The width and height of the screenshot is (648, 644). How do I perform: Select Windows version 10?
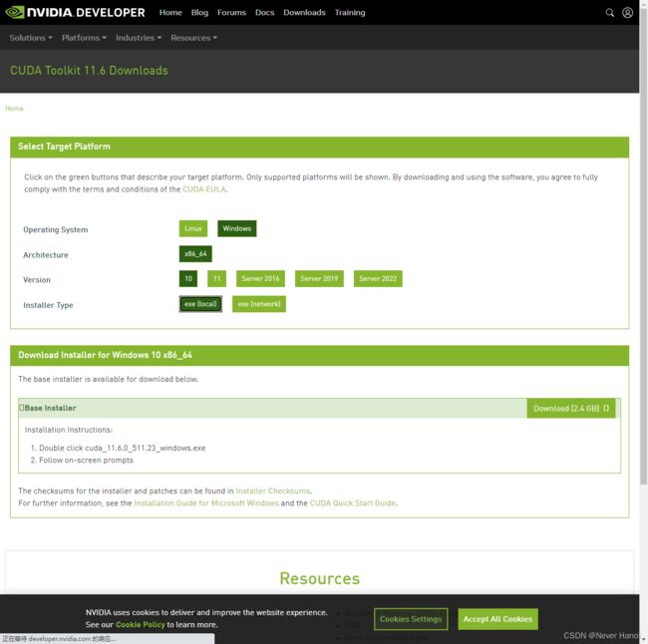188,278
